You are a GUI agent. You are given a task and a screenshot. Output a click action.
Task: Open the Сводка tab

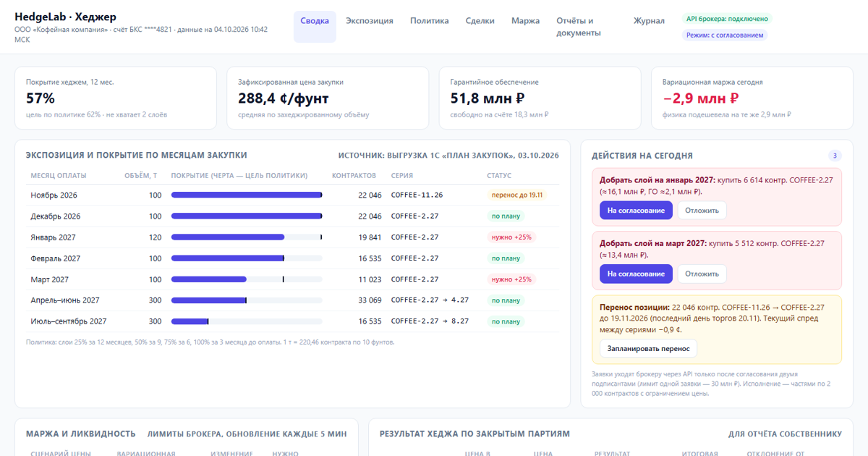click(x=315, y=27)
